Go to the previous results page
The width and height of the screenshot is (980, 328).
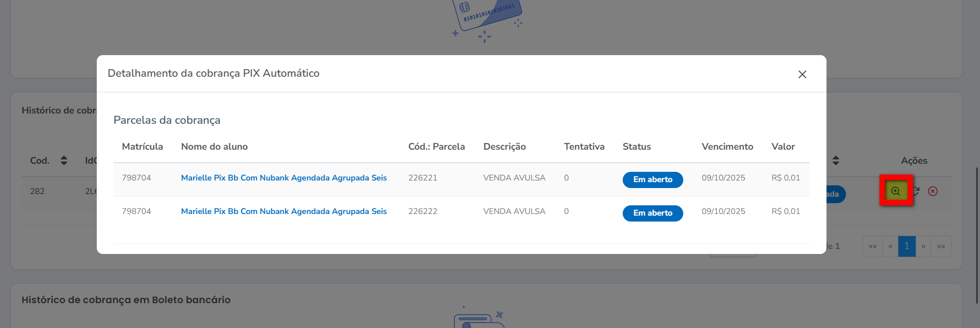click(890, 246)
